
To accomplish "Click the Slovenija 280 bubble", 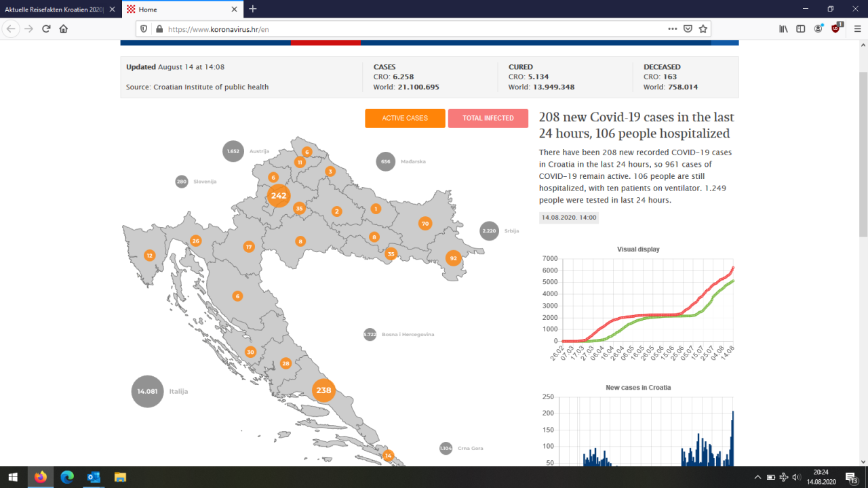I will coord(182,182).
